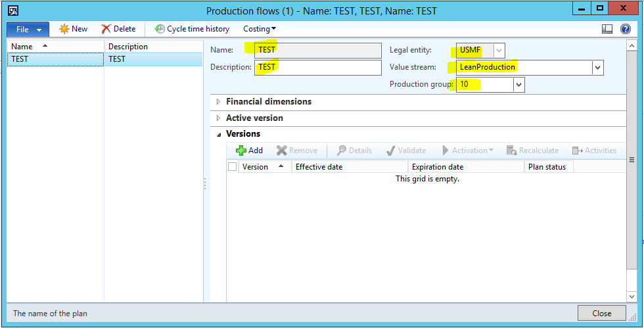Click the Delete record icon

[x=106, y=29]
